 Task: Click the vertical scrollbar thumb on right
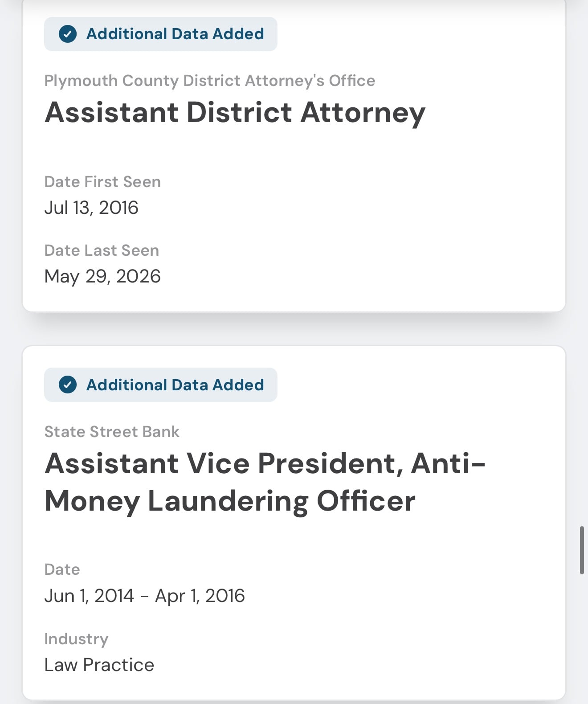point(582,551)
